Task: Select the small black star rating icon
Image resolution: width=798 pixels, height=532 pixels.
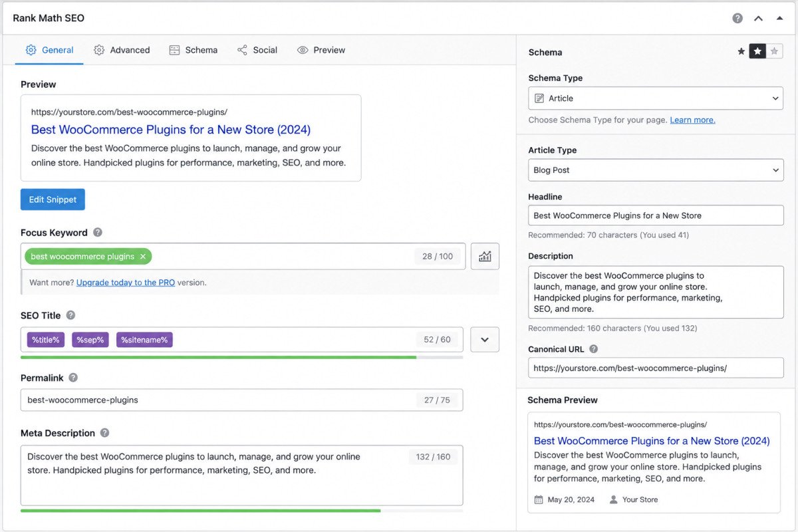Action: 741,51
